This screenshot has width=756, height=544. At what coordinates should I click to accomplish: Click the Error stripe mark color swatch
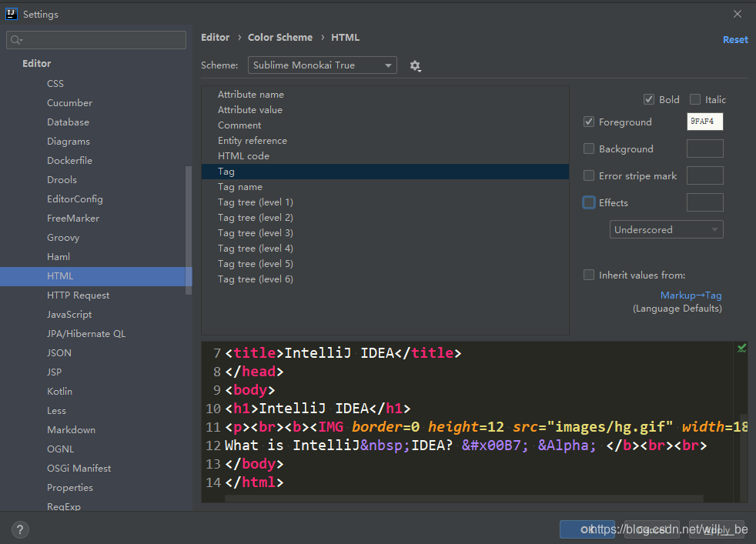pos(705,175)
